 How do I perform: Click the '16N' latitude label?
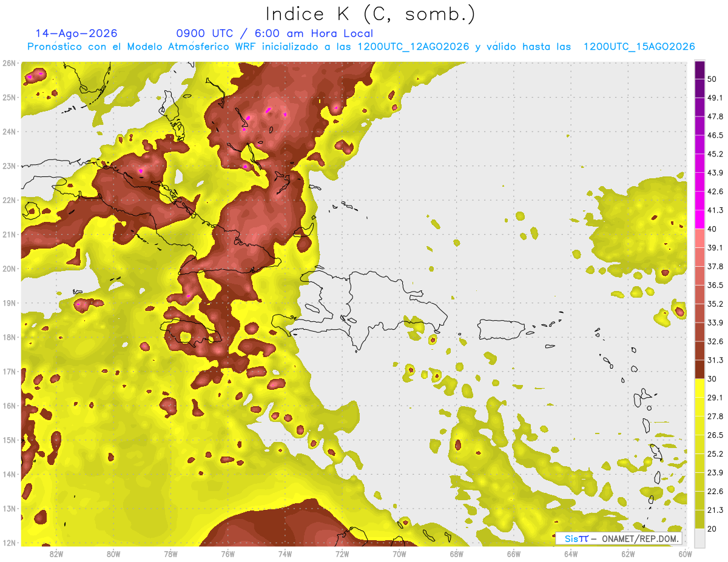pos(9,406)
